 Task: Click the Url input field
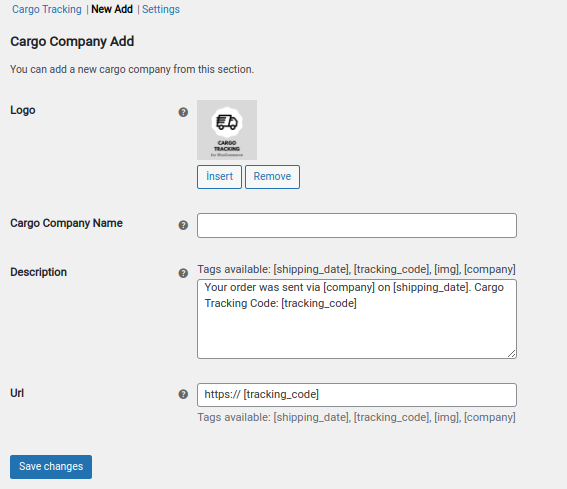click(357, 395)
